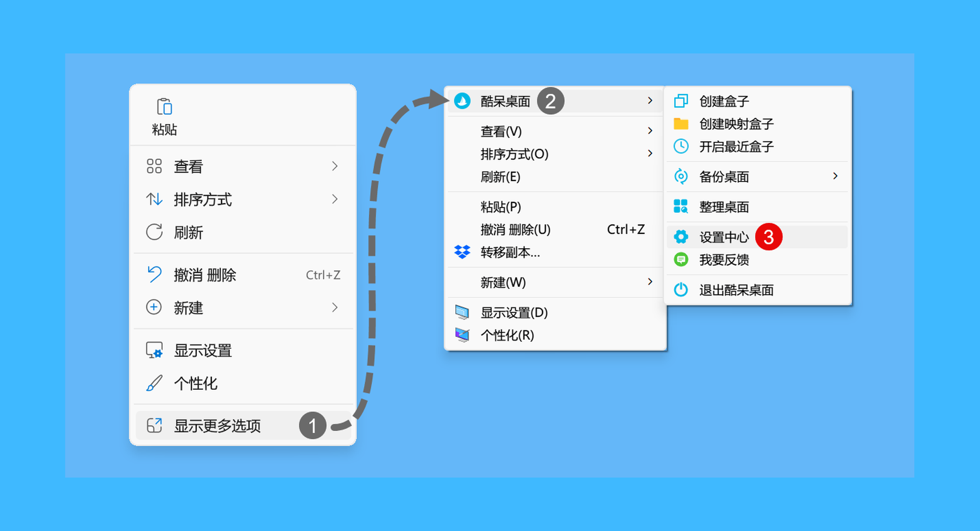Select 整理桌面 in submenu
The height and width of the screenshot is (531, 980).
pos(757,206)
